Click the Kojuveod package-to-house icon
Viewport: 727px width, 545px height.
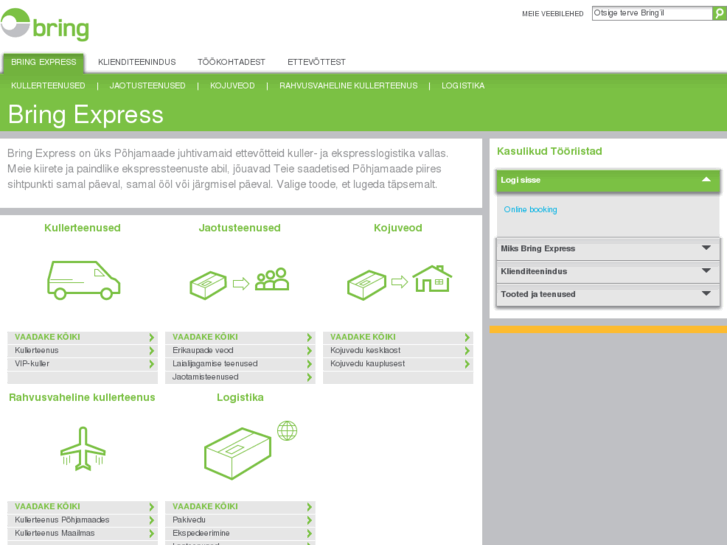(x=399, y=282)
